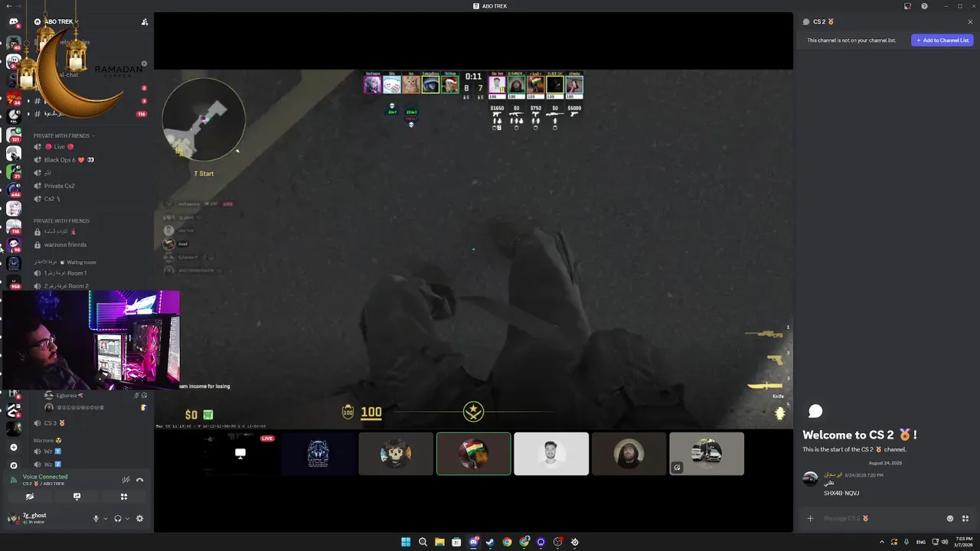Open File Explorer from taskbar
This screenshot has width=980, height=551.
(439, 542)
